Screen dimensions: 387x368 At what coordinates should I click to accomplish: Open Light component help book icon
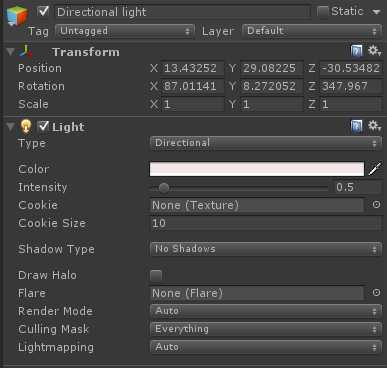[x=357, y=127]
